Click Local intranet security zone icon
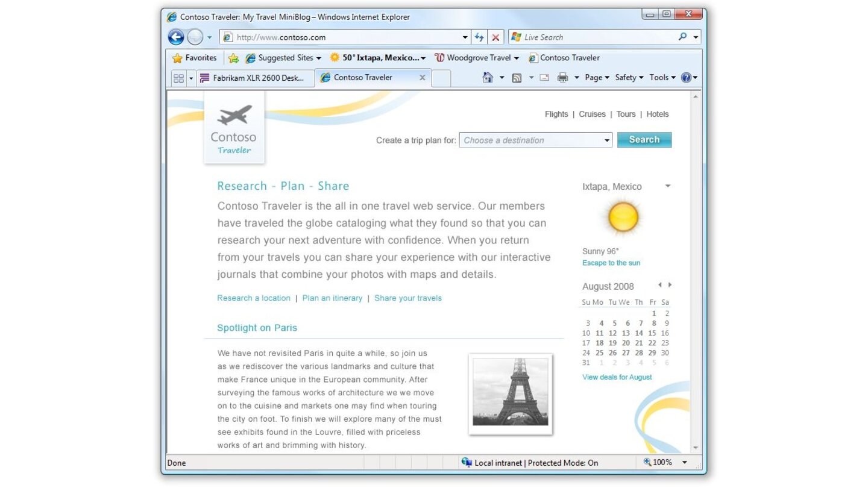The width and height of the screenshot is (868, 488). tap(467, 463)
